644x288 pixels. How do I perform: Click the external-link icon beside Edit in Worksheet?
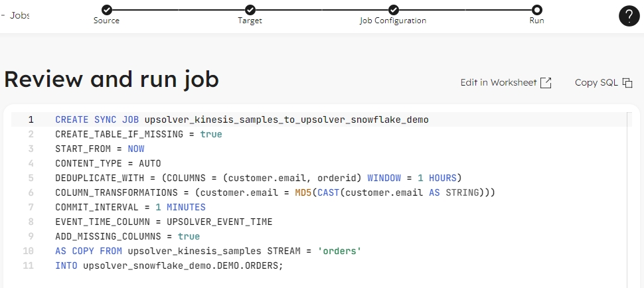(546, 83)
